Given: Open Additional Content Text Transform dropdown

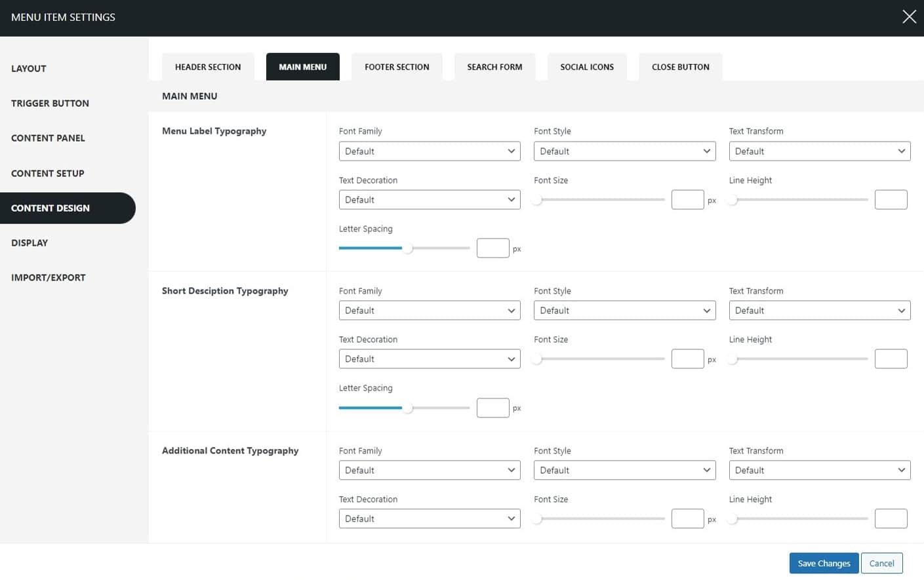Looking at the screenshot, I should click(820, 470).
